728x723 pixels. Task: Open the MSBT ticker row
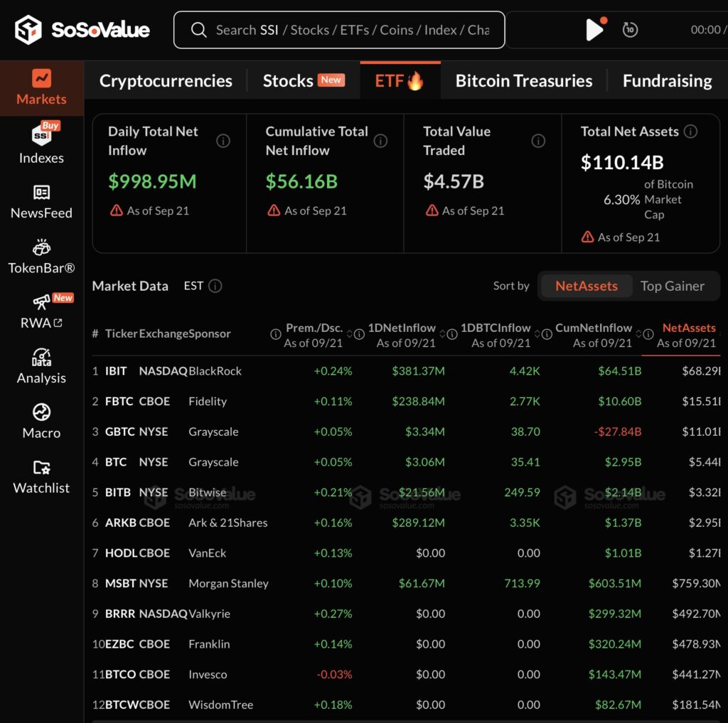coord(406,583)
